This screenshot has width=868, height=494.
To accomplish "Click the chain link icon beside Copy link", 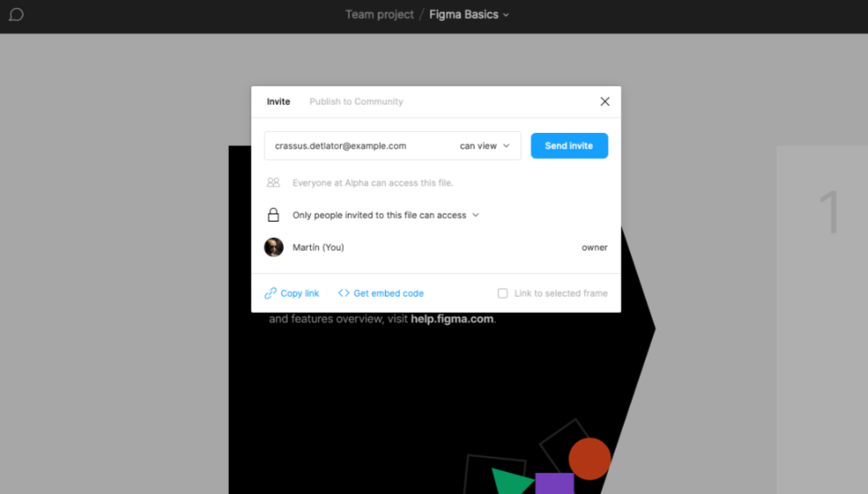I will click(x=270, y=293).
